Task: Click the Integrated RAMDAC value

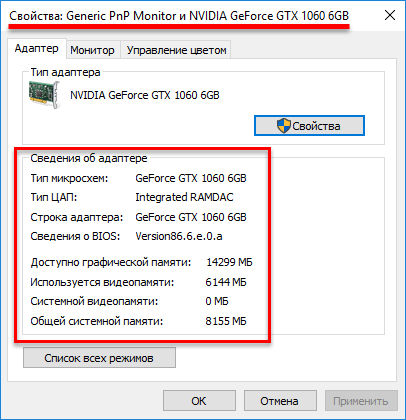Action: click(x=184, y=197)
